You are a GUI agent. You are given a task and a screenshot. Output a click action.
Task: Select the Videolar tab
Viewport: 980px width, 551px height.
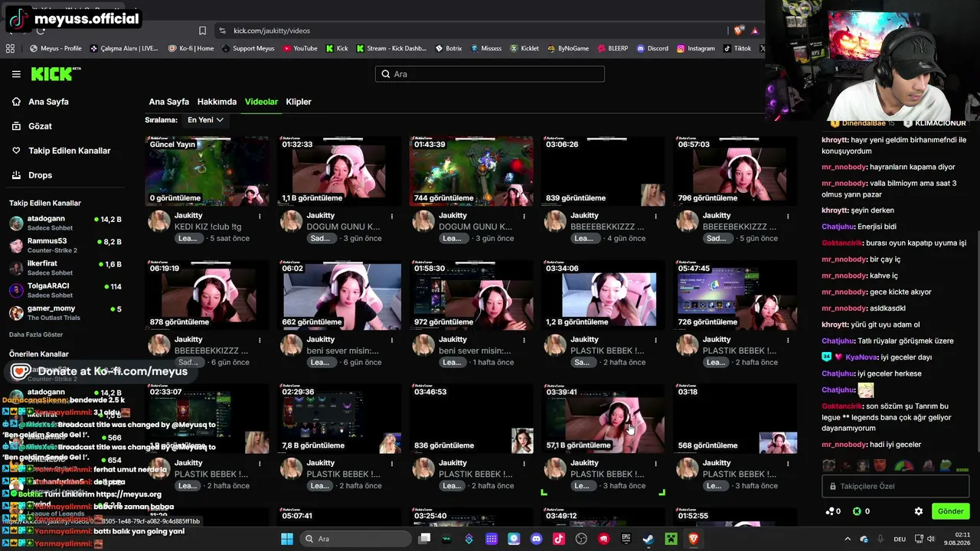(261, 102)
